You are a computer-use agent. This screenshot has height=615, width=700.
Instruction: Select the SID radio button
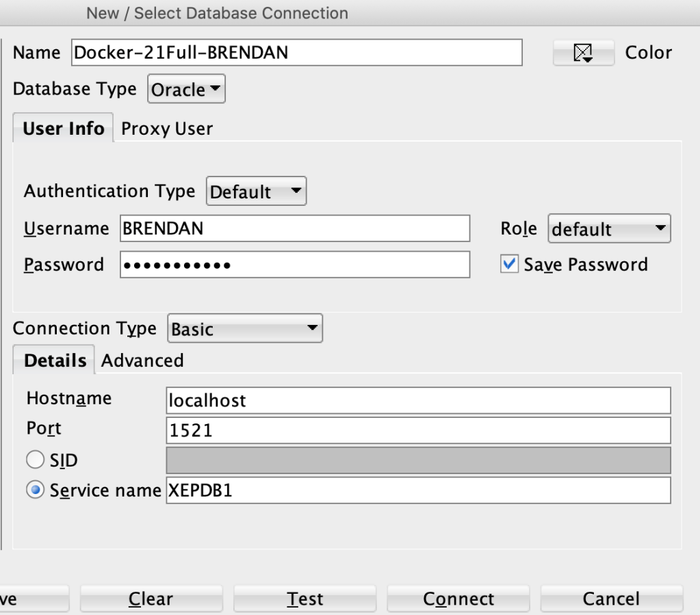(x=35, y=461)
